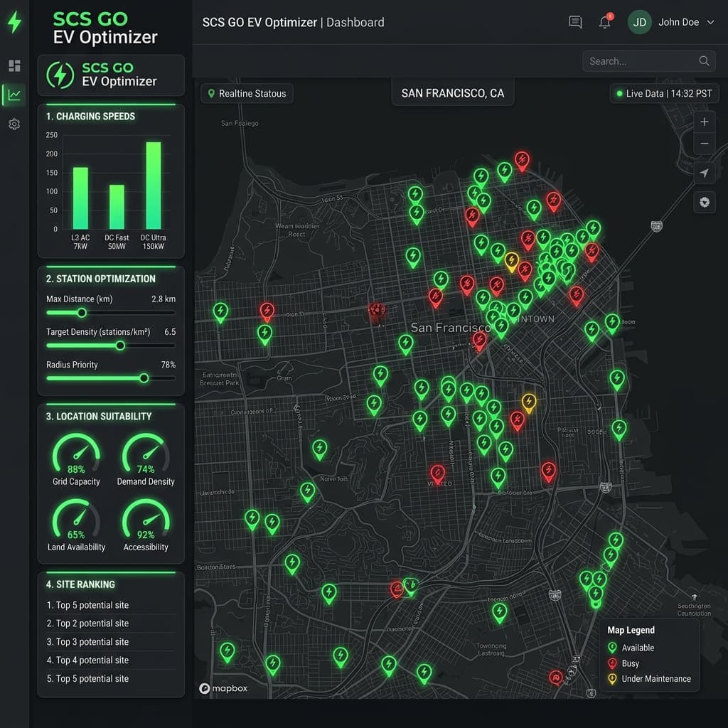Click the L2 AC 7kW bar in chart
The height and width of the screenshot is (728, 728).
click(80, 198)
